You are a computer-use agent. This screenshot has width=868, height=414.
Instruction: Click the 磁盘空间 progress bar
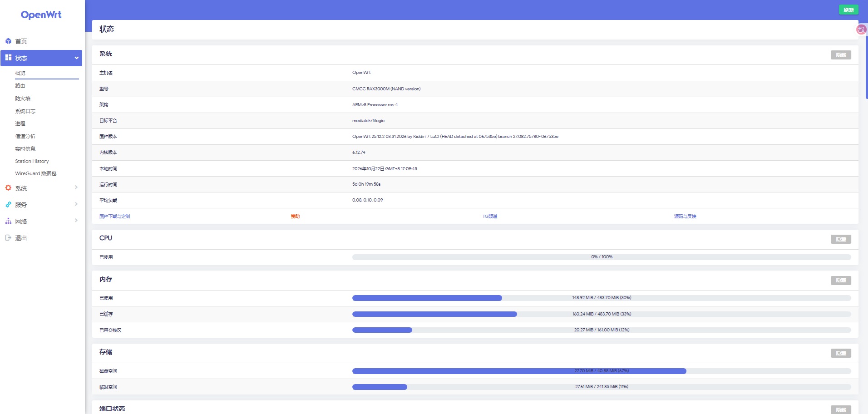pyautogui.click(x=602, y=371)
